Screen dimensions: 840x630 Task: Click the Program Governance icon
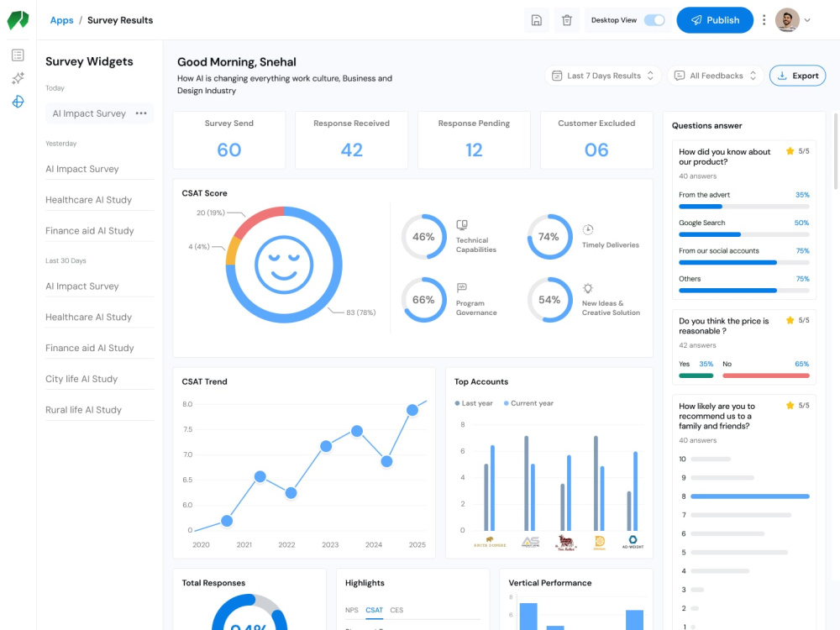tap(462, 287)
